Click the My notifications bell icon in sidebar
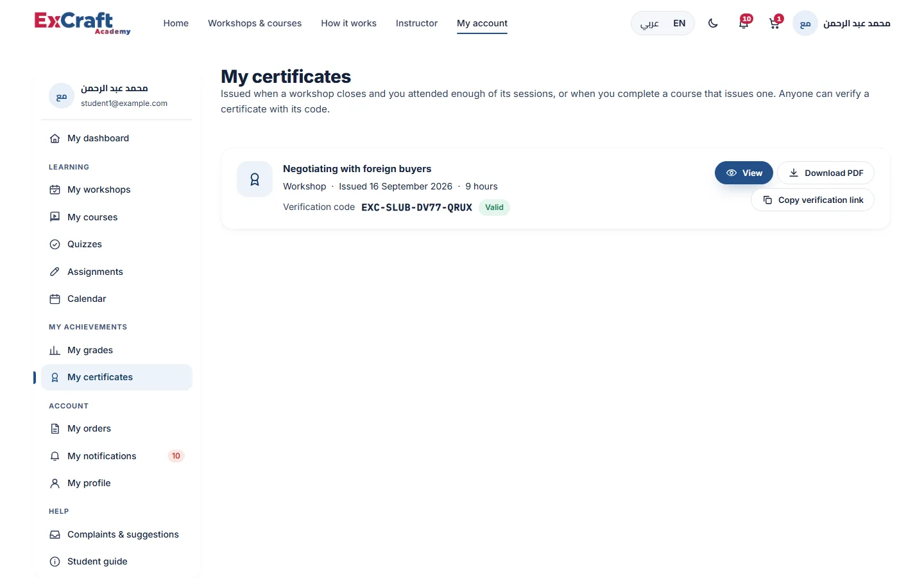The height and width of the screenshot is (578, 924). [55, 456]
